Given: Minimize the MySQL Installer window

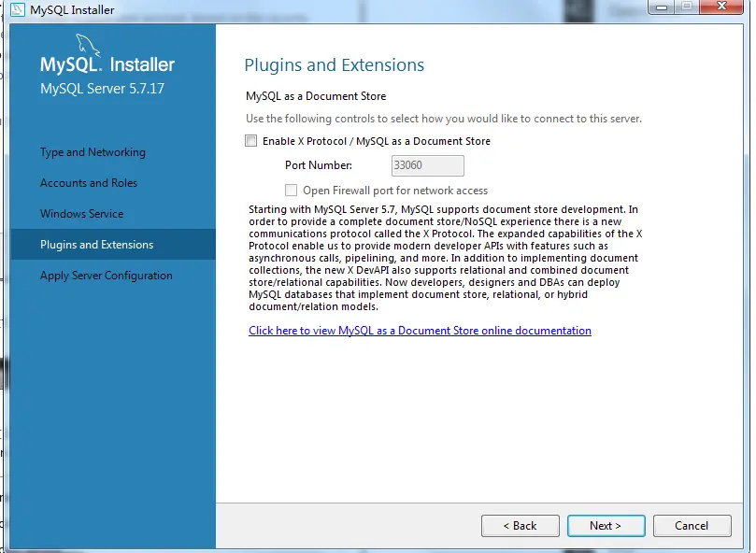Looking at the screenshot, I should tap(662, 7).
